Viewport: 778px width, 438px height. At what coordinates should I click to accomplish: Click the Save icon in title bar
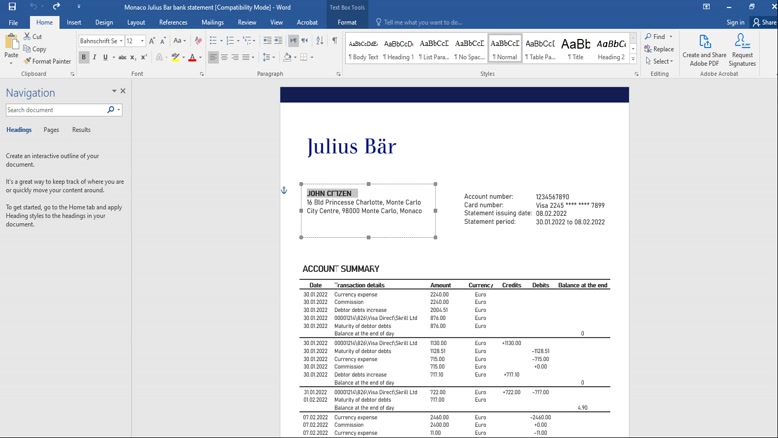click(12, 7)
